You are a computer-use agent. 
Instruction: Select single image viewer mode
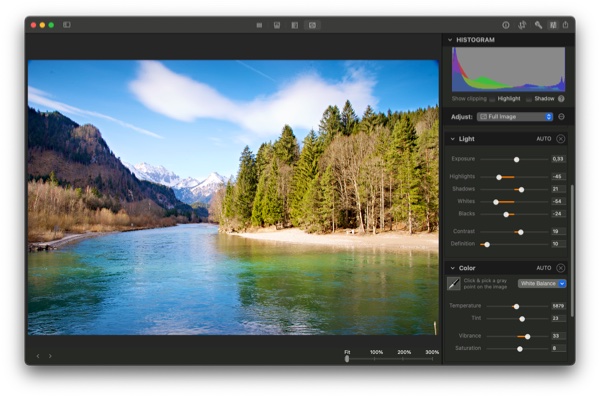click(312, 25)
